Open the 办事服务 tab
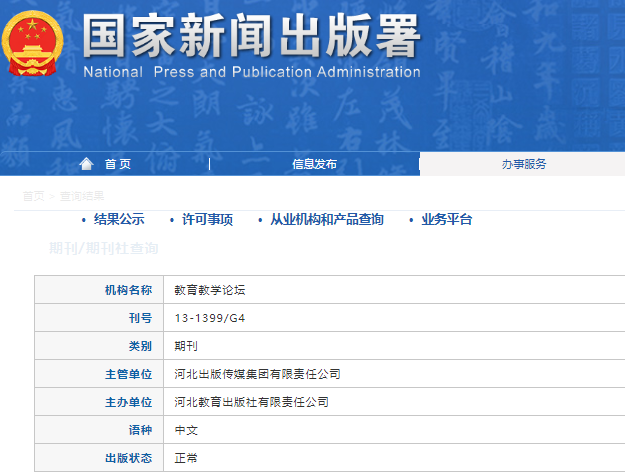This screenshot has height=472, width=625. click(523, 164)
